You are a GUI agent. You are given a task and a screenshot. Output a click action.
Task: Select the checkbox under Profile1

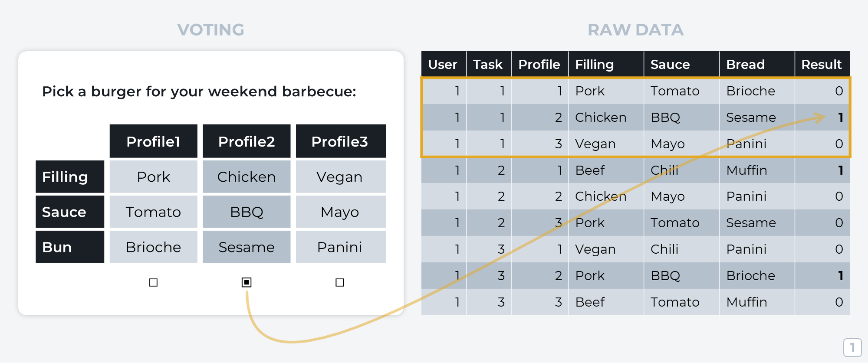tap(153, 282)
